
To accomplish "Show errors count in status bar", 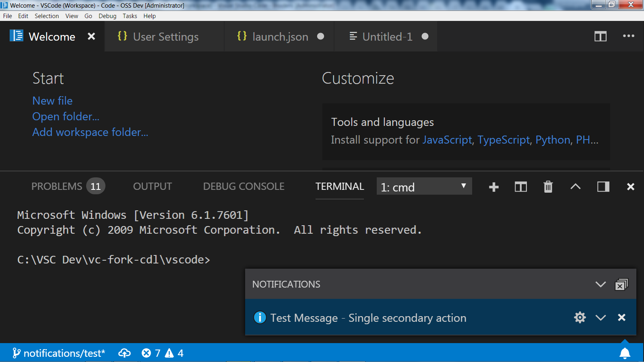I will coord(151,353).
